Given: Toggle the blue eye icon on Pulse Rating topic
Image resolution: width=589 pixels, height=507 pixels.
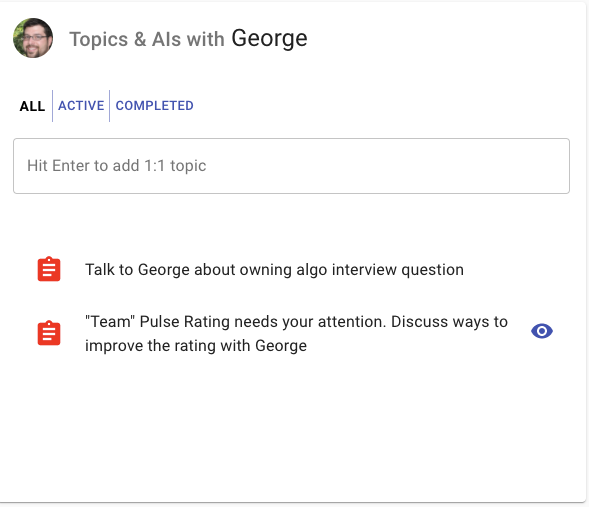Looking at the screenshot, I should click(x=542, y=331).
